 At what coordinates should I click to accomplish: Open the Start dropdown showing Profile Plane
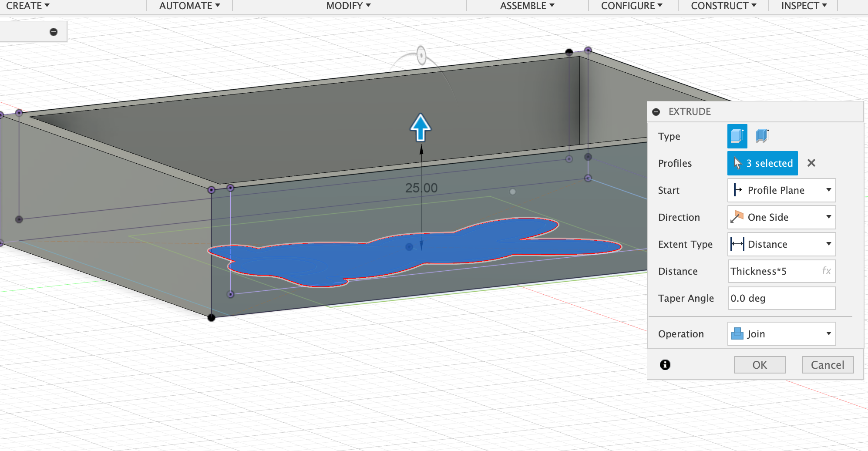pyautogui.click(x=781, y=190)
